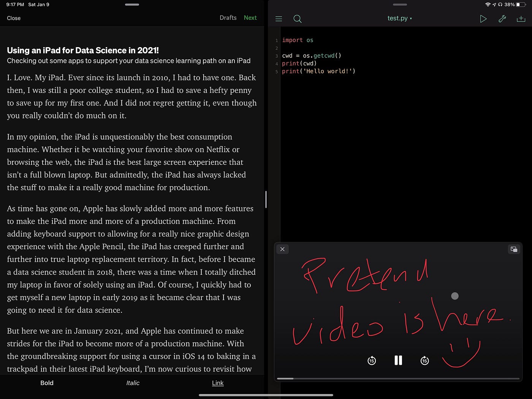This screenshot has width=532, height=399.
Task: Place cursor on 'import os' code line
Action: [x=298, y=40]
